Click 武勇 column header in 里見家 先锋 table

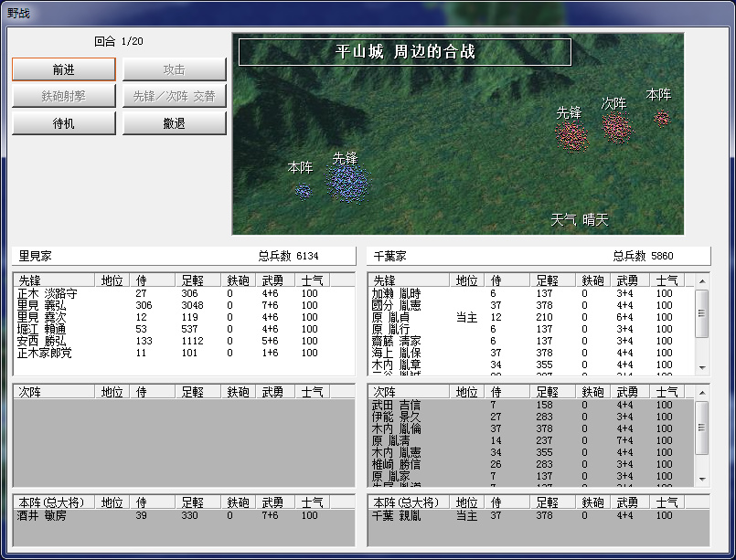coord(275,280)
